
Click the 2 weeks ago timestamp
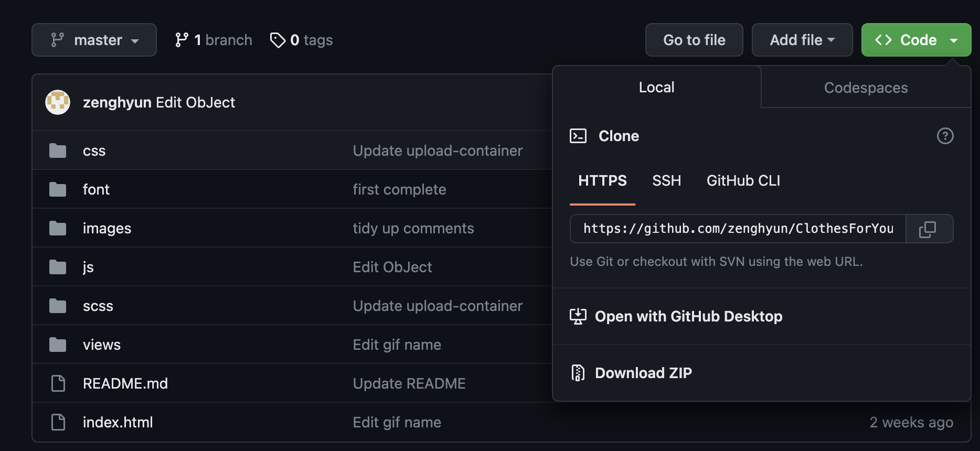[911, 422]
